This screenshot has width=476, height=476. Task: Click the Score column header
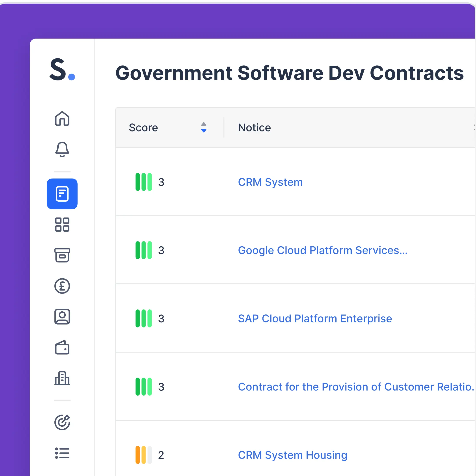143,128
